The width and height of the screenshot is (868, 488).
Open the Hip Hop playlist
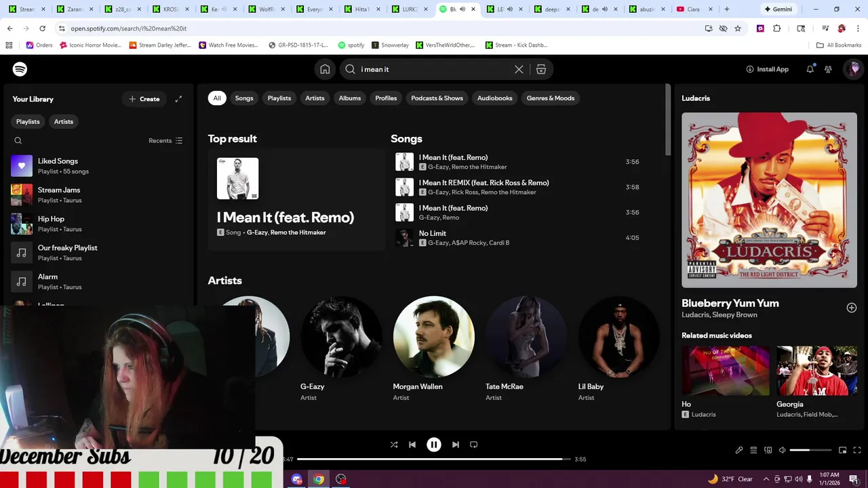coord(98,224)
